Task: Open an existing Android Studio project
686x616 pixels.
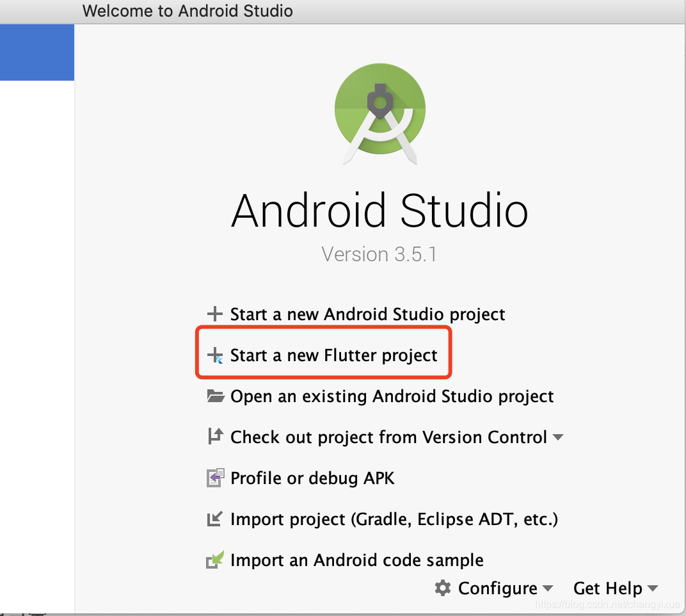Action: [392, 396]
